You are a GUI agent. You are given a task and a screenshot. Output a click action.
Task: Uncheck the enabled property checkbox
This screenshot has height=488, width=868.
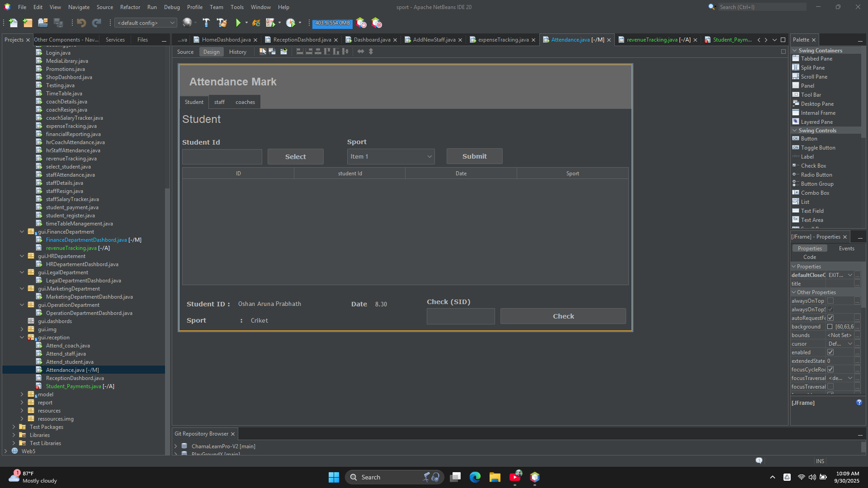[x=830, y=352]
